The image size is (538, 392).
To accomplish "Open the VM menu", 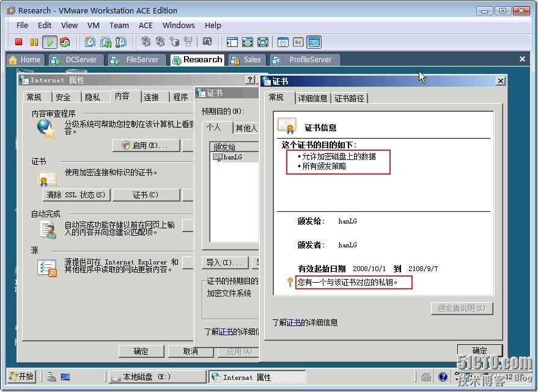I will point(94,26).
